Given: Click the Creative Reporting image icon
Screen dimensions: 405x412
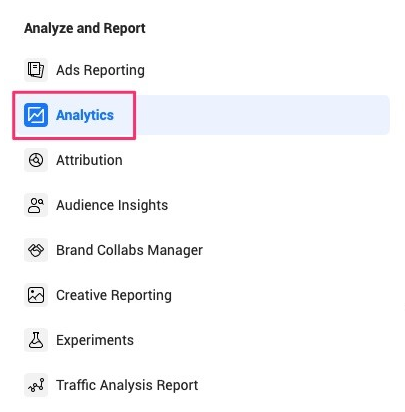Looking at the screenshot, I should point(36,295).
